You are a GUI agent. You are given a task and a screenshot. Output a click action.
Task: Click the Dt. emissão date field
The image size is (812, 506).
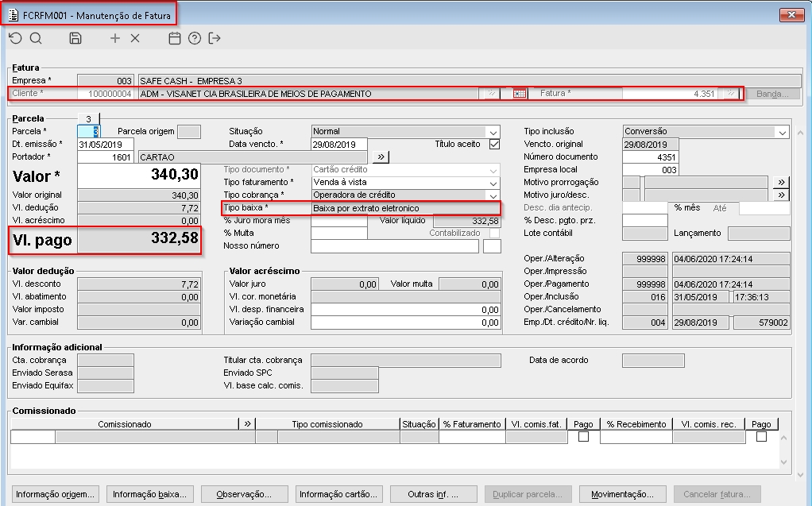point(106,145)
